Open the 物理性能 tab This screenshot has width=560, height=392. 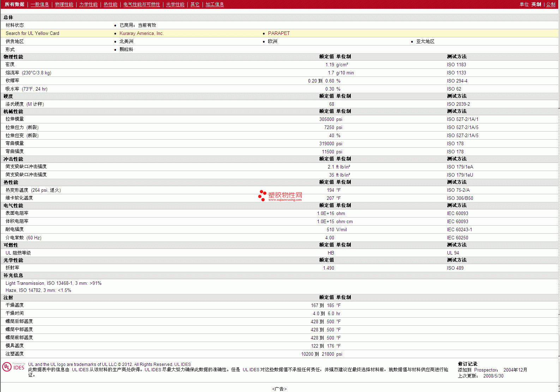(x=64, y=4)
